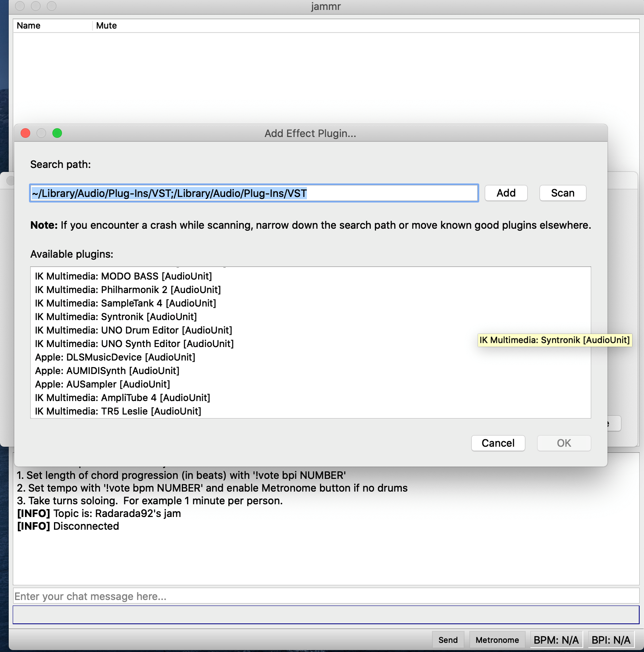Screen dimensions: 644x652
Task: Select SampleTank 4 AudioUnit entry
Action: click(125, 303)
